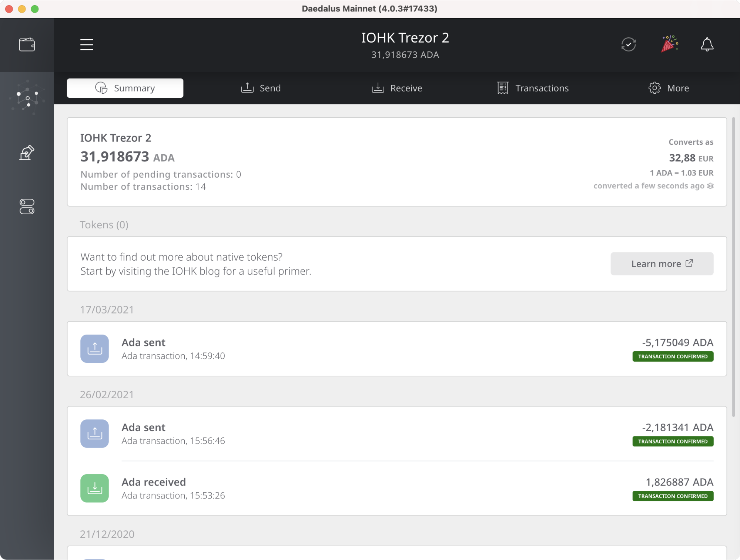Open the staking network icon in the sidebar
Viewport: 740px width, 560px height.
[x=27, y=98]
